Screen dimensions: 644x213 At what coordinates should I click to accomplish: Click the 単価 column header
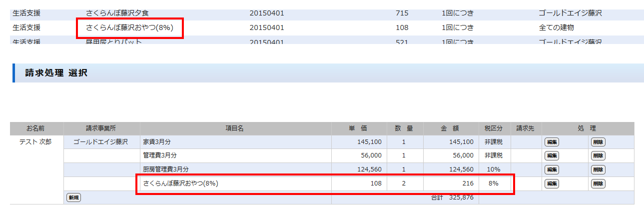[358, 128]
